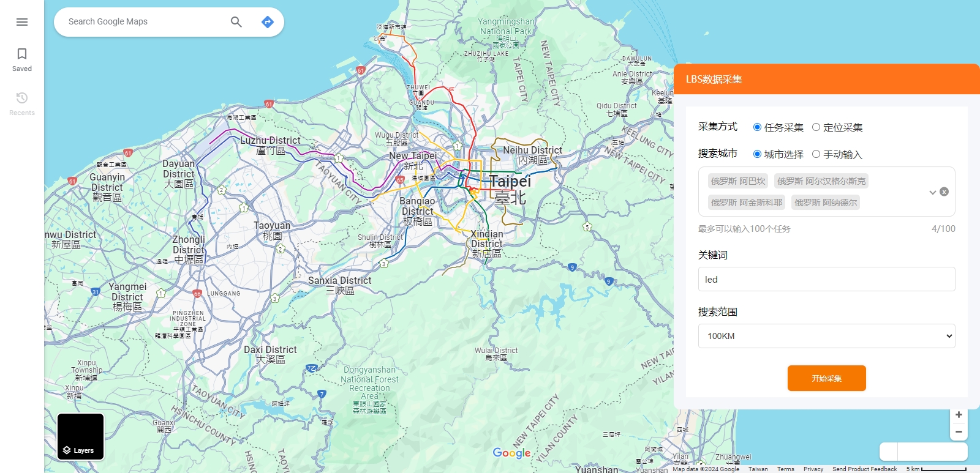Expand the city selection dropdown chevron
This screenshot has width=980, height=473.
point(932,192)
